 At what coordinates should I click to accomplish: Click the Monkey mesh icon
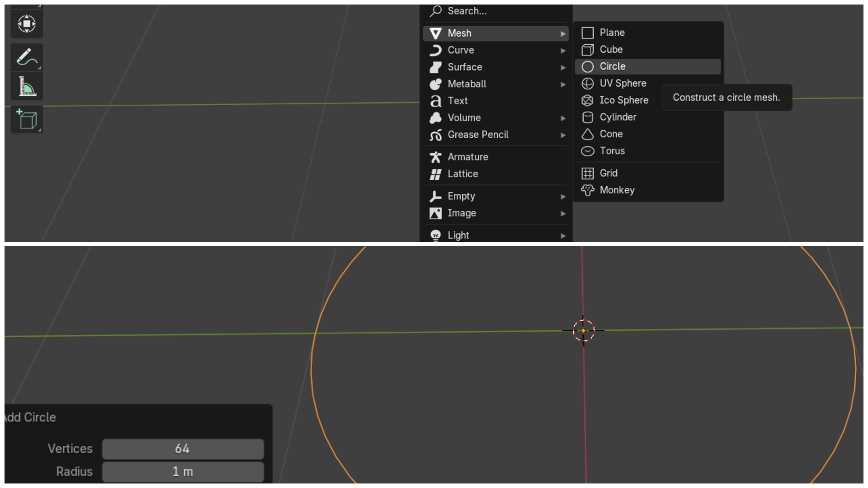(x=587, y=190)
